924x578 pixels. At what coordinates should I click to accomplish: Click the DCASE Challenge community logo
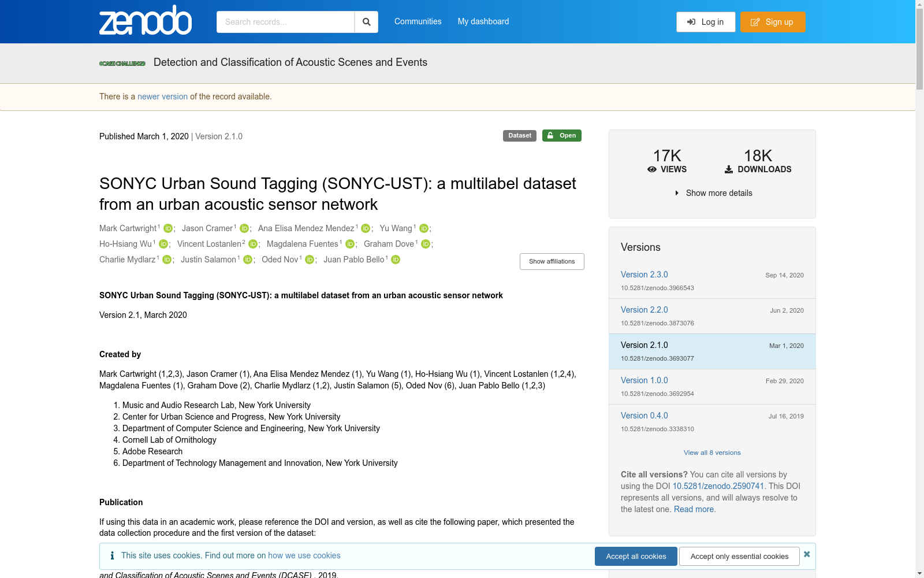(x=122, y=63)
